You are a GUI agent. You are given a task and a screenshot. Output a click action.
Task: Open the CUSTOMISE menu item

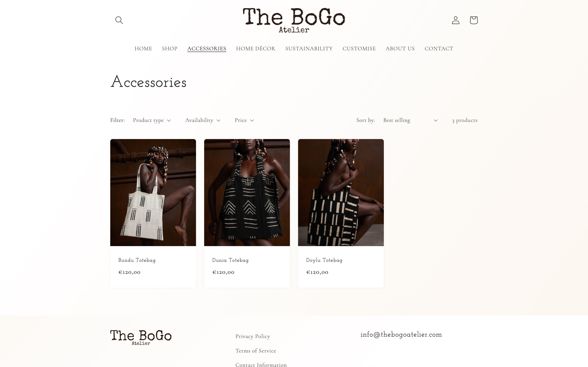point(359,49)
